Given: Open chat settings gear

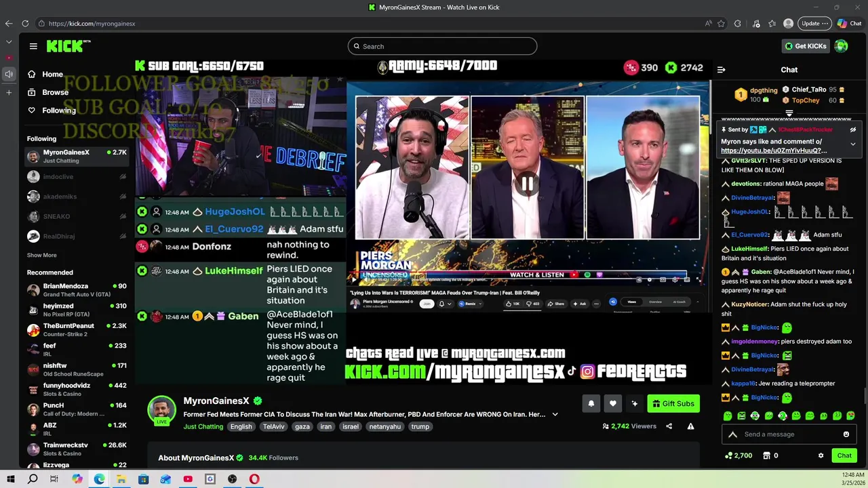Looking at the screenshot, I should tap(821, 455).
